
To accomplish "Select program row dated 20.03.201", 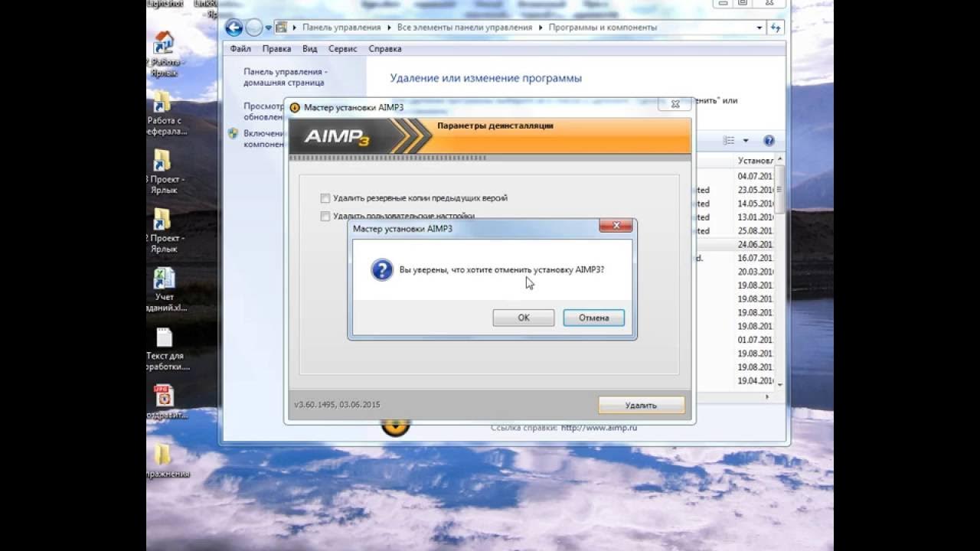I will [733, 272].
